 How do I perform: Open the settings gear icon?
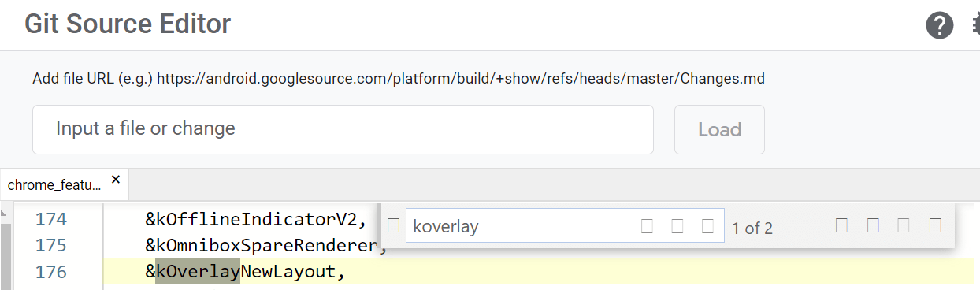click(x=975, y=25)
